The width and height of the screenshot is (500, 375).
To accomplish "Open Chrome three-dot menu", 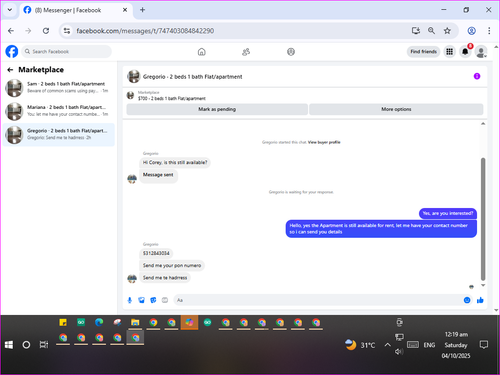I will 489,31.
